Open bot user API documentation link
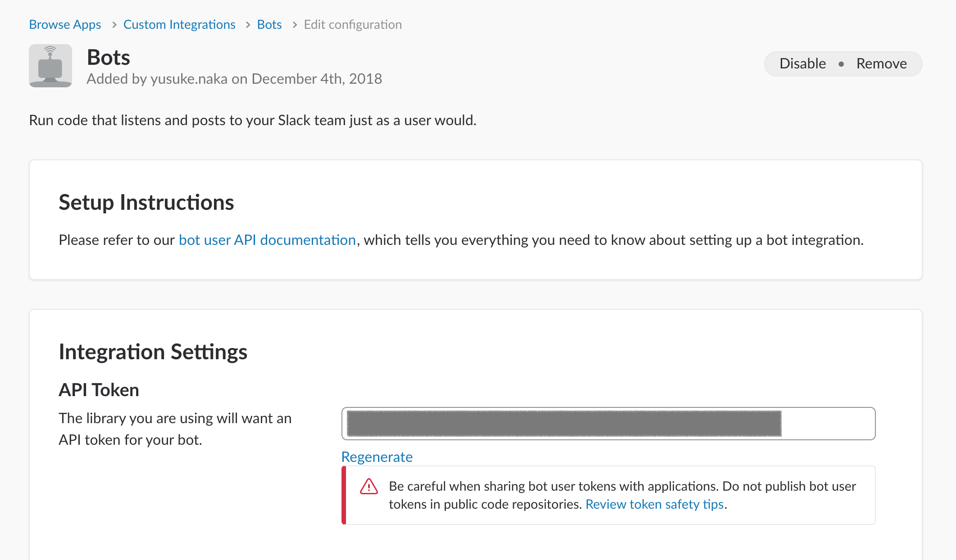 [x=267, y=240]
